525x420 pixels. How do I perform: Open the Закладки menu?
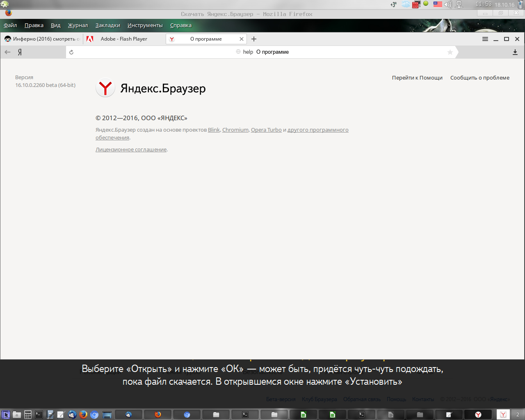pyautogui.click(x=107, y=25)
